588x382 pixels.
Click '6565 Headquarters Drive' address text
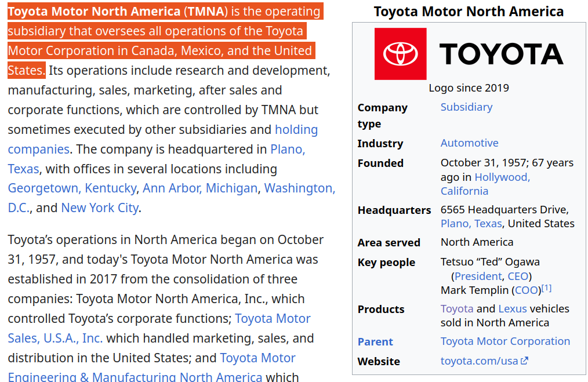(504, 210)
